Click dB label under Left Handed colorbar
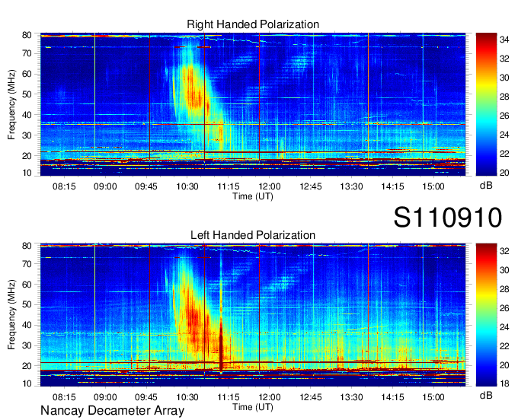This screenshot has width=518, height=420. (486, 395)
